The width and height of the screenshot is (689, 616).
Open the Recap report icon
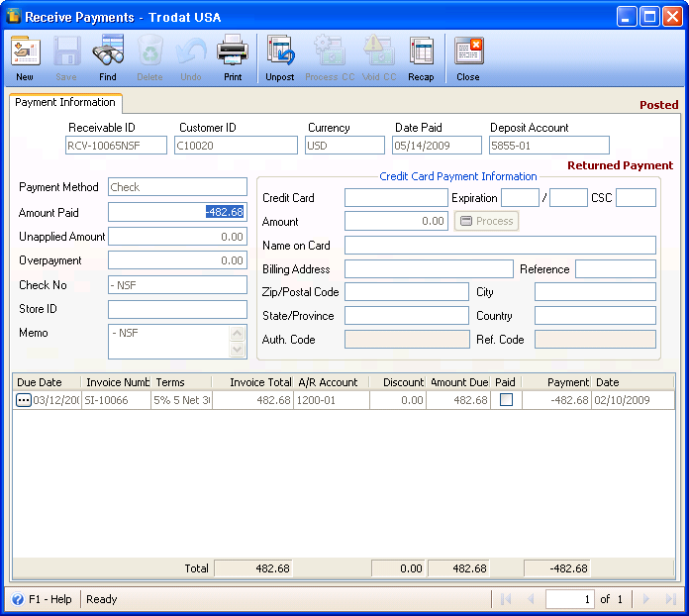(421, 51)
